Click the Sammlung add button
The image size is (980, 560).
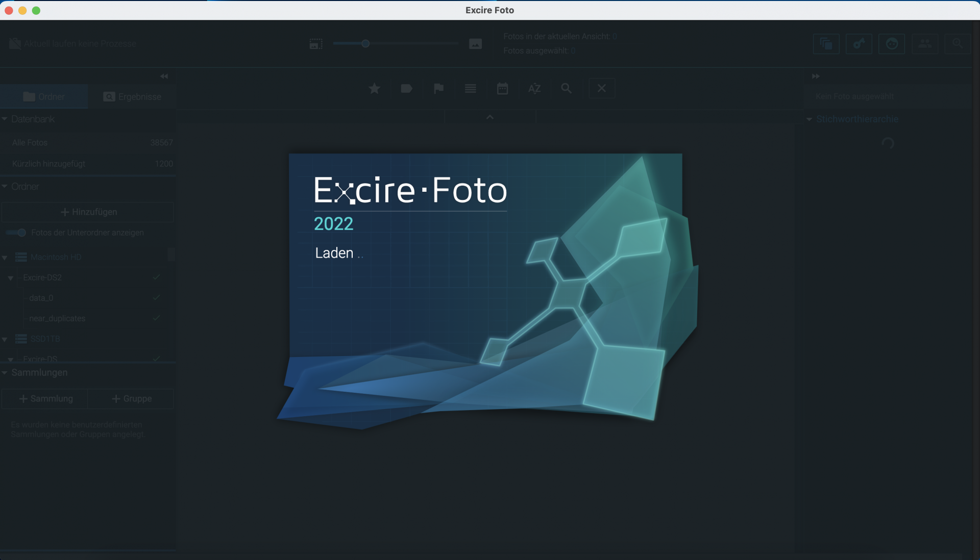click(x=45, y=399)
